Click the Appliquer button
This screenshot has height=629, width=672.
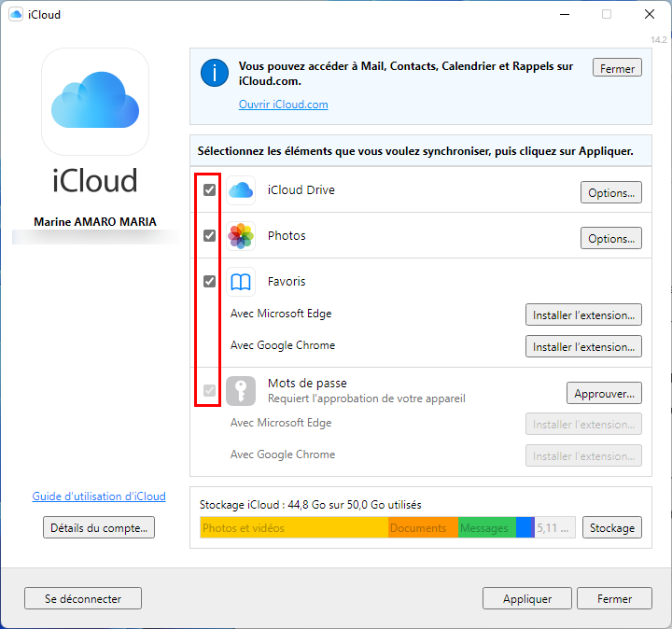527,598
